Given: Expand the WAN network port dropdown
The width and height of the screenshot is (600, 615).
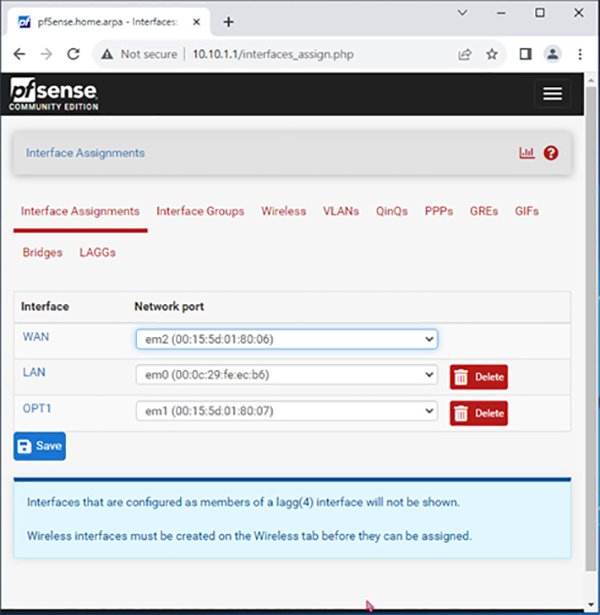Looking at the screenshot, I should coord(287,340).
